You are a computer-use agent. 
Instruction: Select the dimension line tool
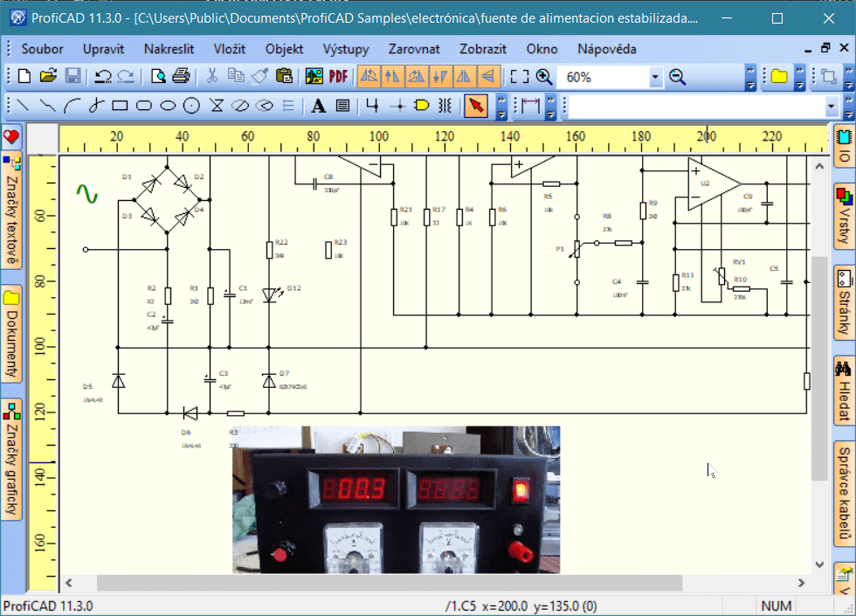[x=530, y=106]
